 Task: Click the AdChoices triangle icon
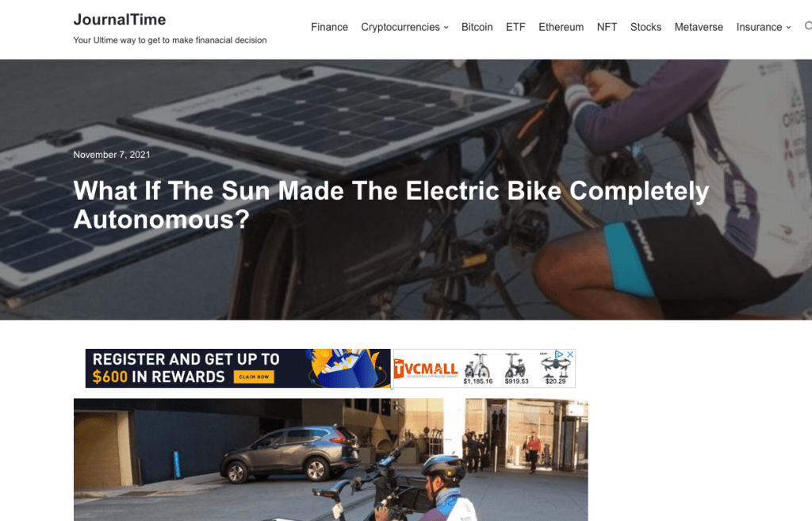coord(559,354)
